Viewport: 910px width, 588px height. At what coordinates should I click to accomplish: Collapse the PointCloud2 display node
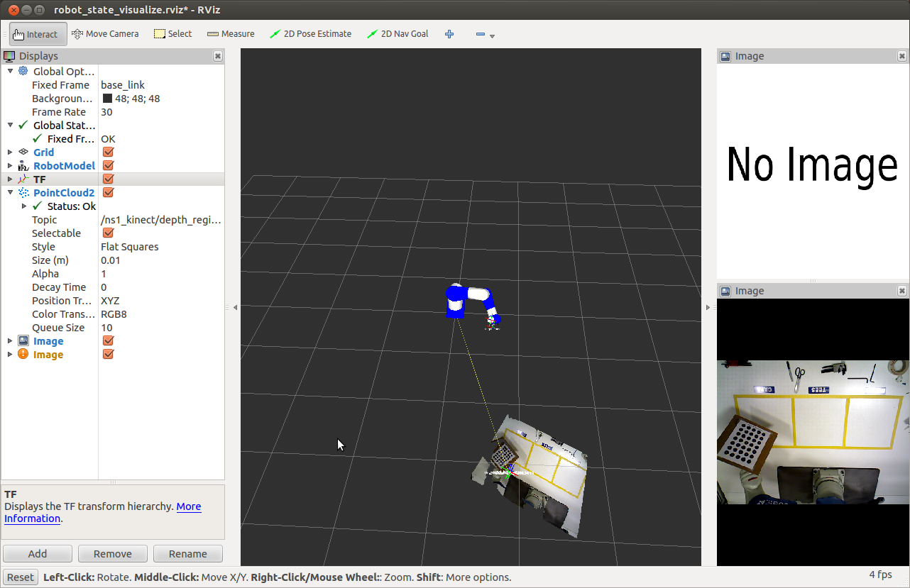click(10, 193)
